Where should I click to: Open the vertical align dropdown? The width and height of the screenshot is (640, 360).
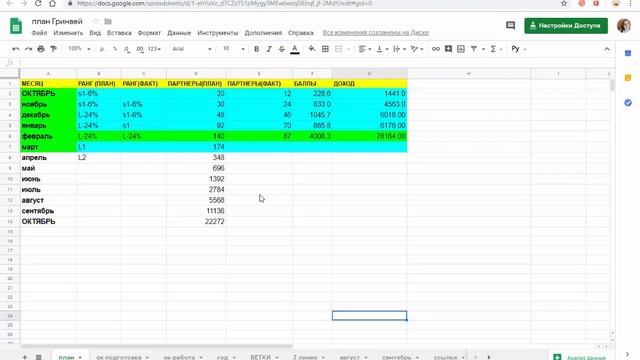pos(382,49)
